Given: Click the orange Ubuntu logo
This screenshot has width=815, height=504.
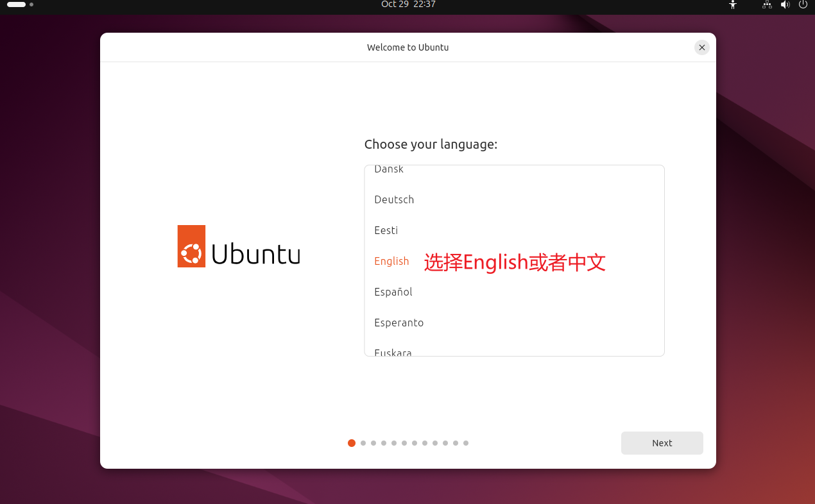Looking at the screenshot, I should point(191,246).
